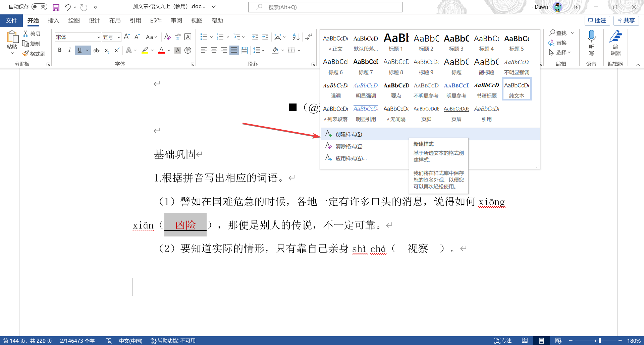644x345 pixels.
Task: Apply subscript formatting
Action: [107, 50]
